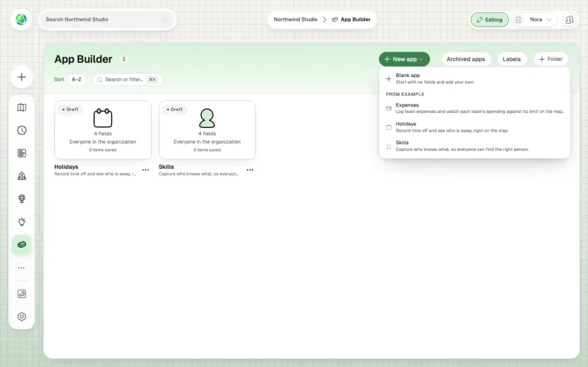The image size is (588, 367).
Task: Open the settings gear in sidebar
Action: 22,317
